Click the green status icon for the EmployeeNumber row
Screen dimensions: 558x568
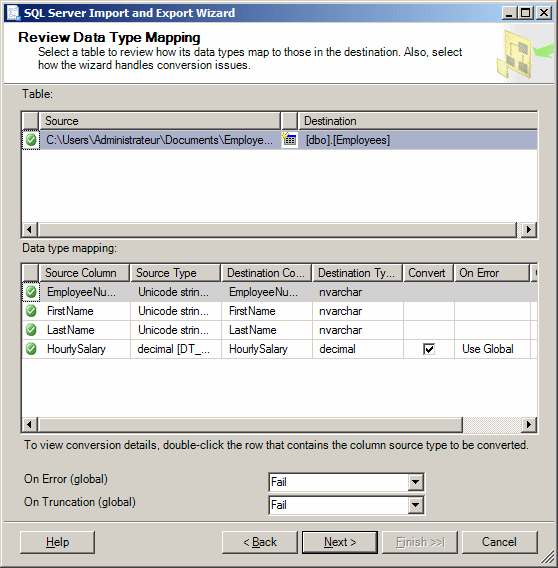coord(31,292)
